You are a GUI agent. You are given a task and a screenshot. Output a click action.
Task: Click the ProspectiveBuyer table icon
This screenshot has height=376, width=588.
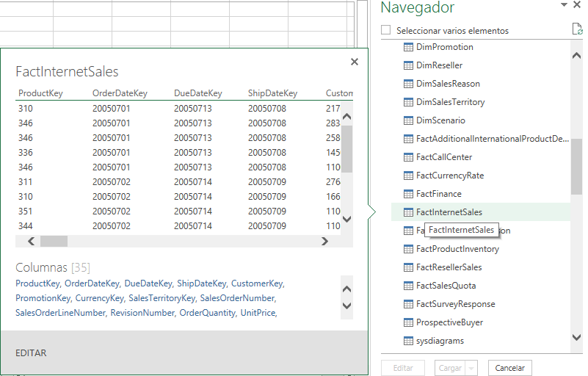(x=409, y=322)
